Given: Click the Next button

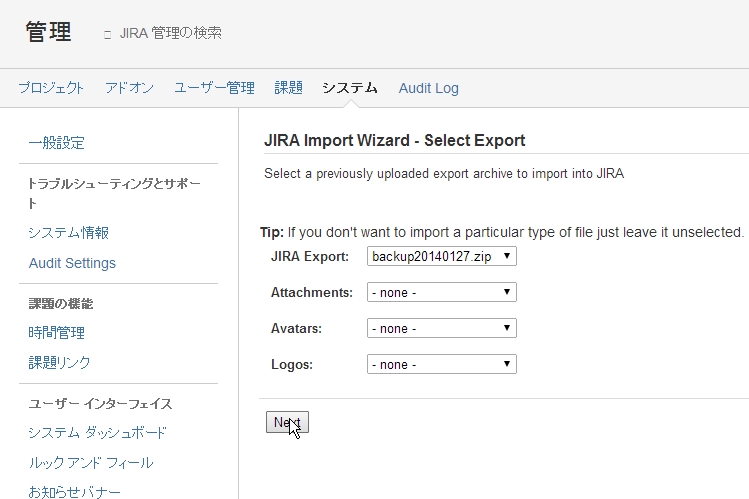Looking at the screenshot, I should pos(287,422).
